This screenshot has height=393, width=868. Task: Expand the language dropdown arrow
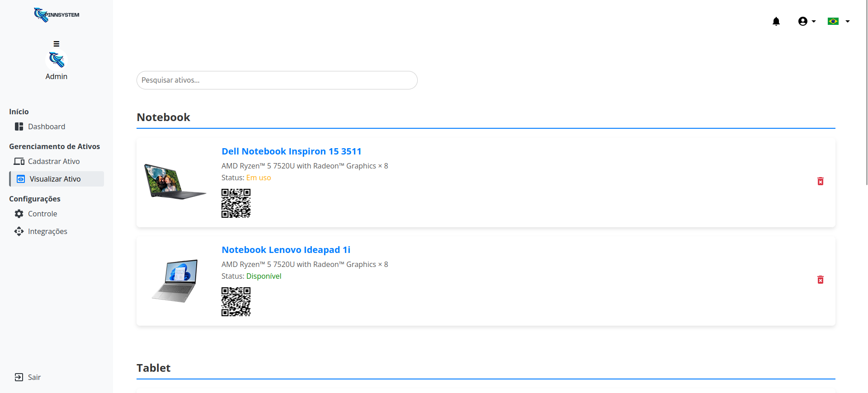[848, 21]
